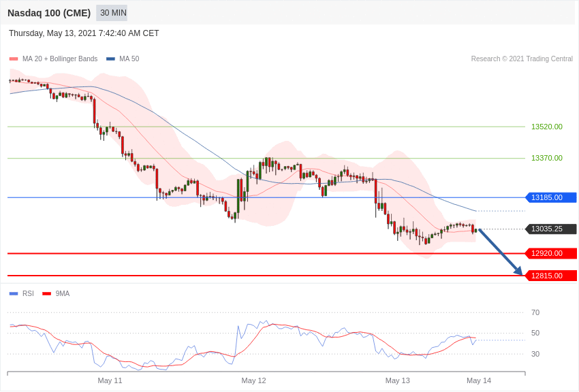Click the 12920.00 red support tag
The width and height of the screenshot is (579, 392).
click(551, 253)
